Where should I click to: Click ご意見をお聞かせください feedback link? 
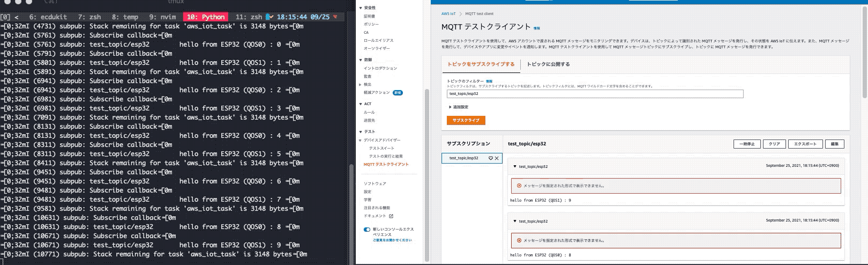(x=392, y=240)
